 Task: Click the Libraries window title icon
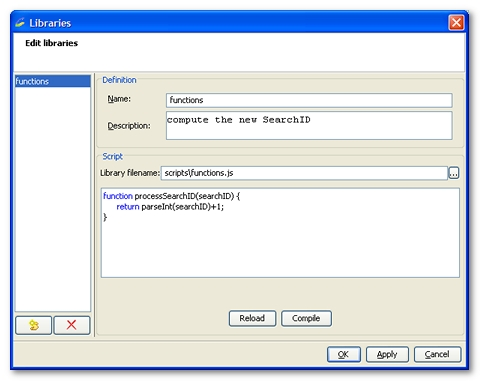(x=20, y=23)
